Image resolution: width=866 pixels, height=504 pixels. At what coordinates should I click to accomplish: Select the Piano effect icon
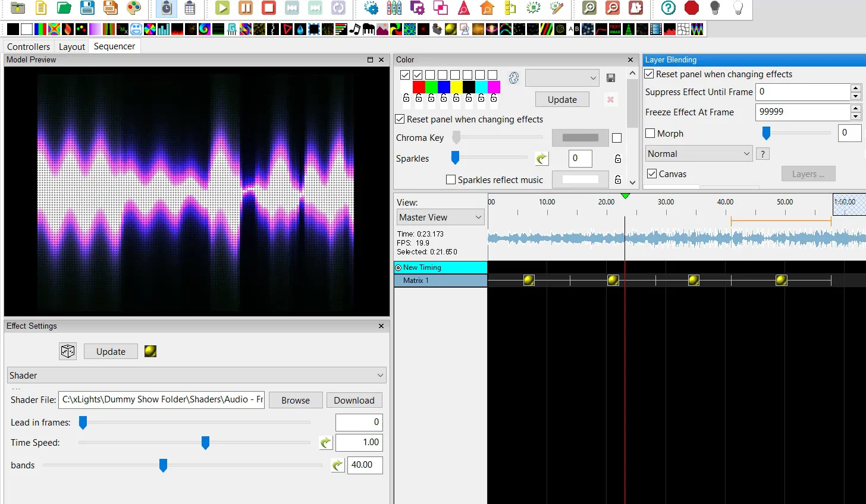(369, 29)
